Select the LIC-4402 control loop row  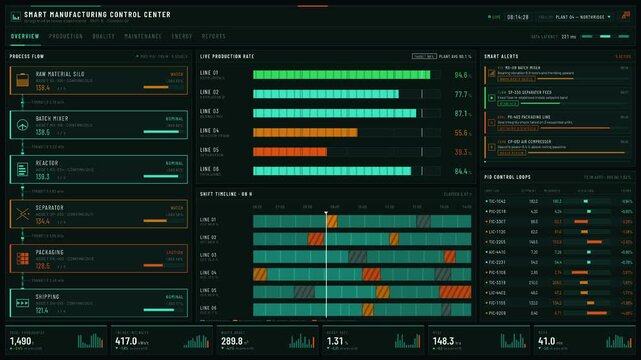pyautogui.click(x=558, y=293)
